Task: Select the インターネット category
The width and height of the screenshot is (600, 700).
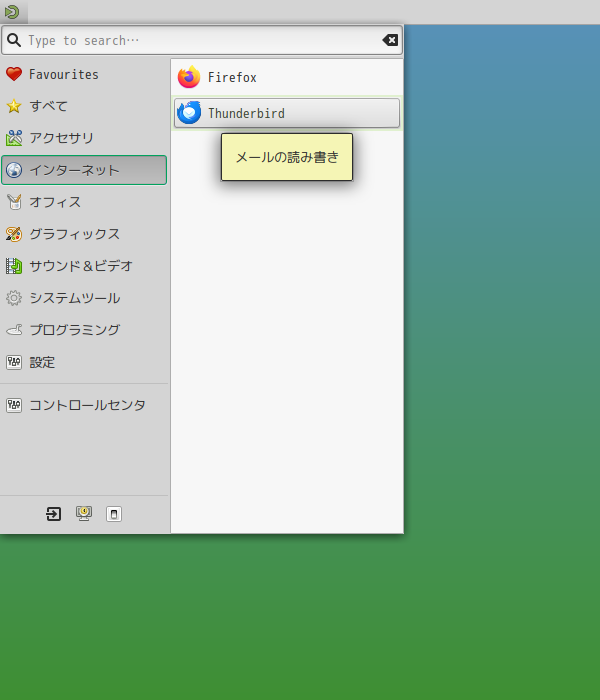Action: click(x=84, y=170)
